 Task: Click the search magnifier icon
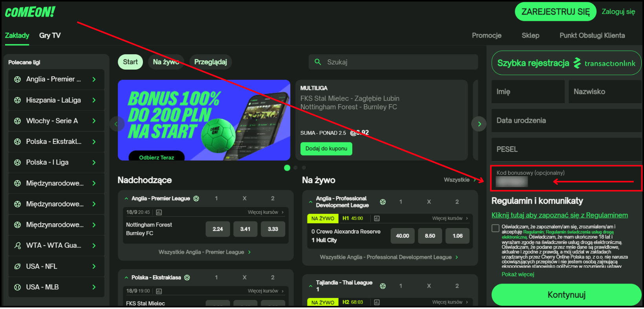pyautogui.click(x=318, y=62)
